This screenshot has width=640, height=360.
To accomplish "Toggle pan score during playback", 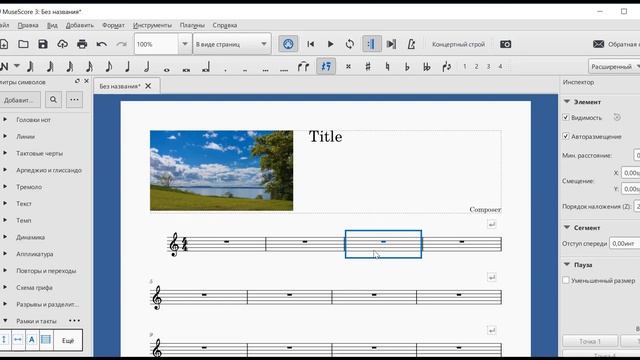I will click(x=391, y=44).
